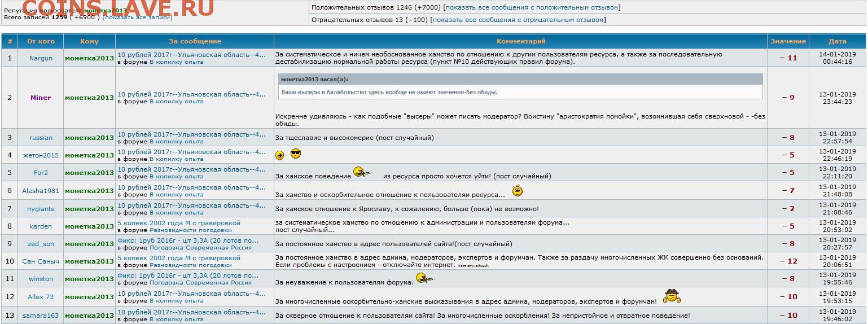Open Сан Саныч's profile

[x=41, y=261]
